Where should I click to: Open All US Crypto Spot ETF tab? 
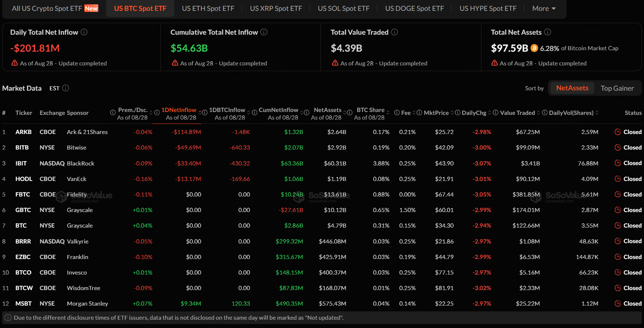click(x=55, y=8)
